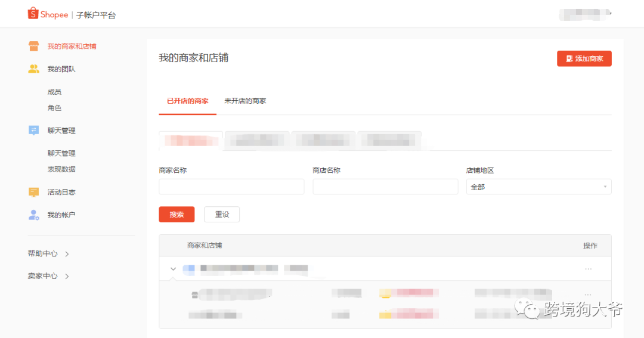This screenshot has height=338, width=644.
Task: Open the 店铺地区 dropdown showing 全部
Action: (539, 187)
